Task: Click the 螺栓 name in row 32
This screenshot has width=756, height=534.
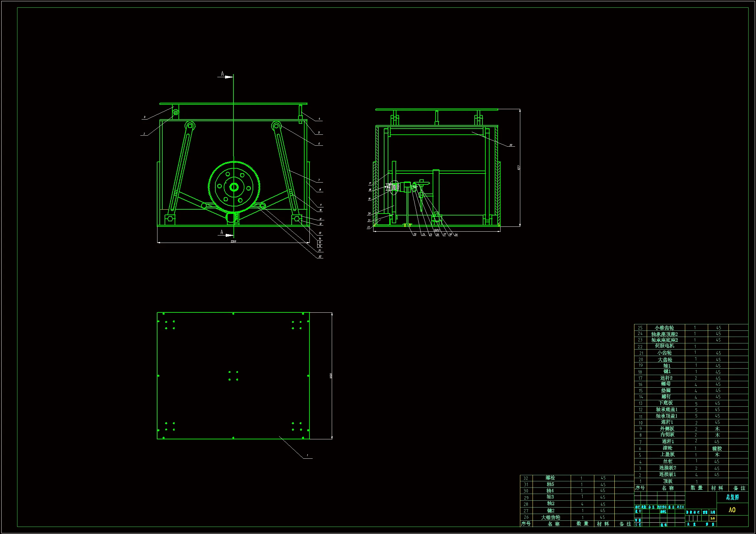Action: [x=550, y=478]
